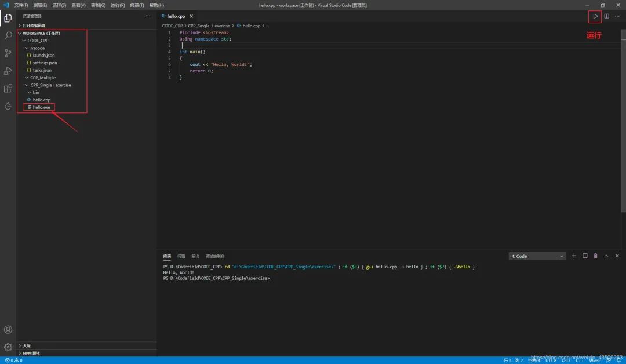
Task: Open the Run menu
Action: pos(118,5)
